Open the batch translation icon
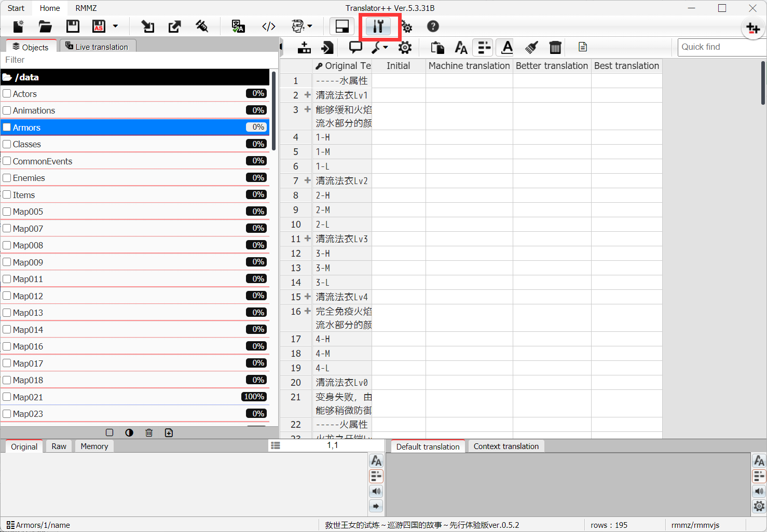 (238, 26)
